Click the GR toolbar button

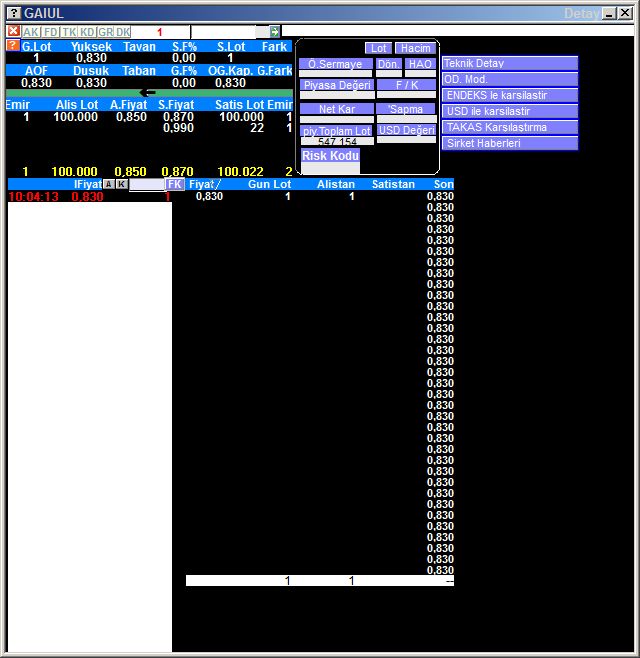pyautogui.click(x=105, y=32)
